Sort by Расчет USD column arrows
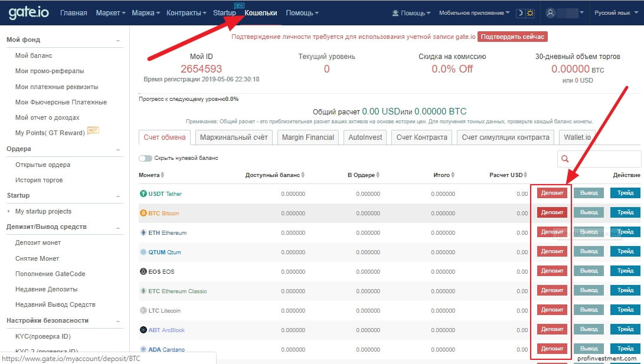 tap(526, 175)
